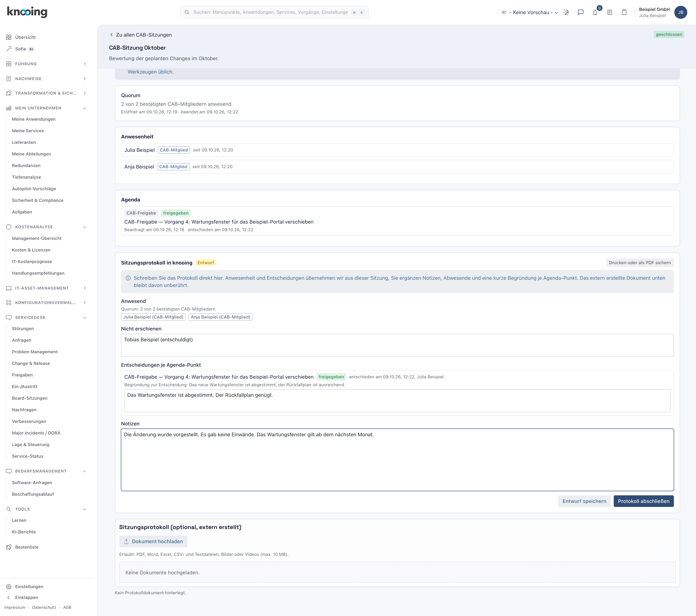
Task: Open the notifications bell icon
Action: [595, 12]
